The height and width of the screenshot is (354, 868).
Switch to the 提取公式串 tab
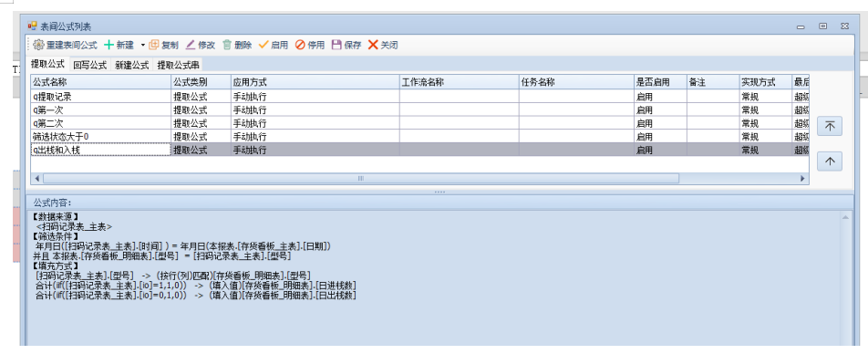[179, 65]
